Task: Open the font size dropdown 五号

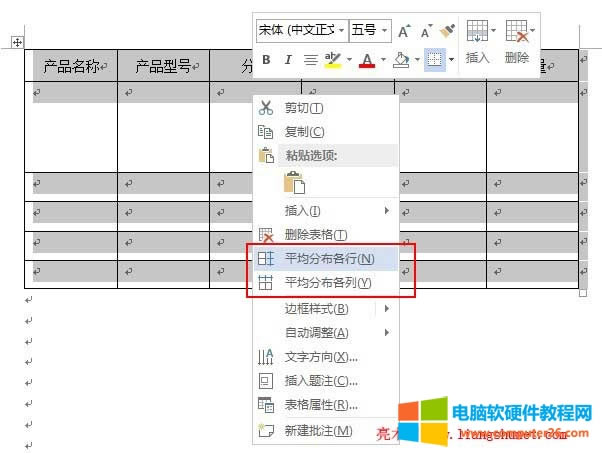Action: pos(369,30)
